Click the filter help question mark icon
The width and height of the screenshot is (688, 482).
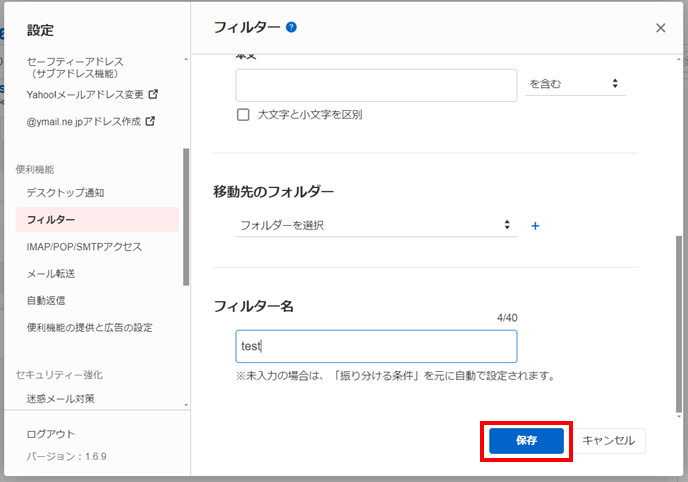pos(291,27)
